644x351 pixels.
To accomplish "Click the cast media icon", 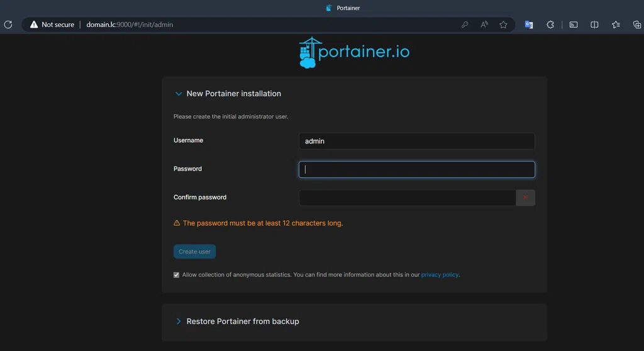I will pos(574,25).
